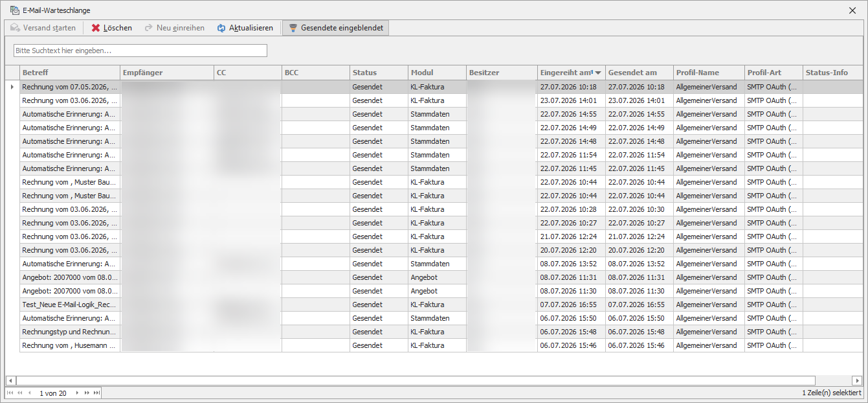Click the Neu einreihen toolbar button
Viewport: 868px width, 403px height.
pyautogui.click(x=175, y=28)
